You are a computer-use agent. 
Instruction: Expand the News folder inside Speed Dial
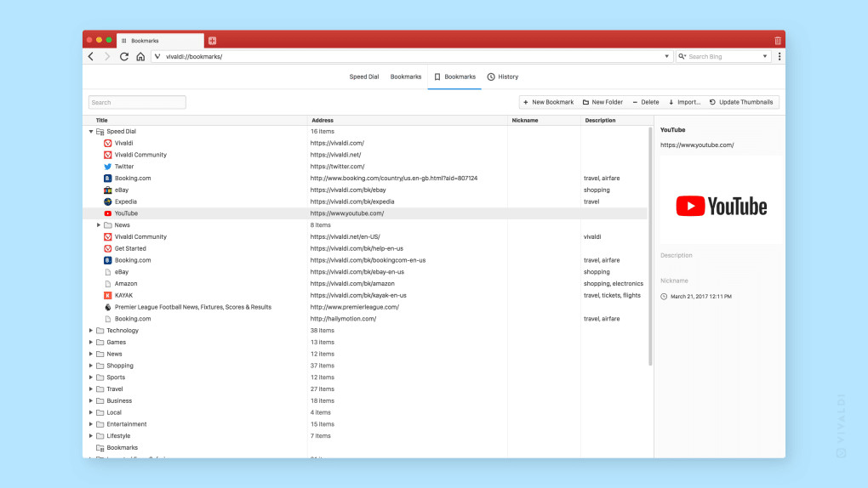click(99, 224)
